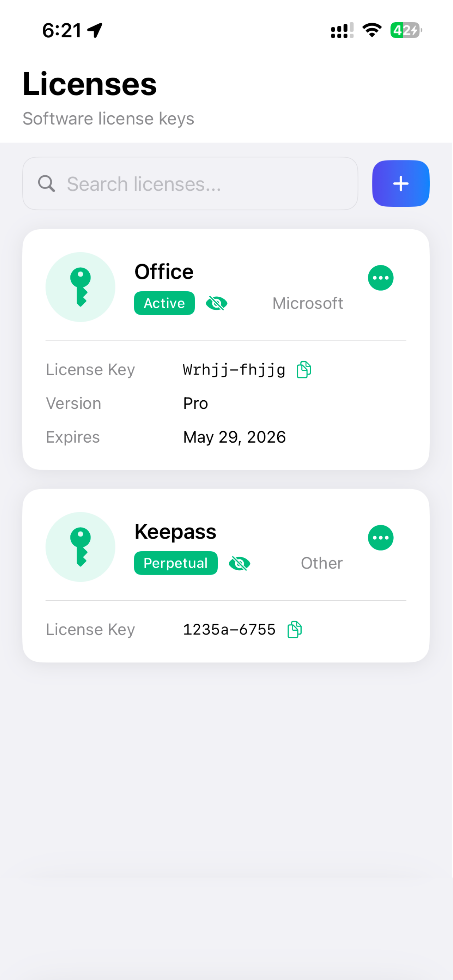The image size is (453, 980).
Task: Tap the Version label in Office card
Action: (73, 403)
